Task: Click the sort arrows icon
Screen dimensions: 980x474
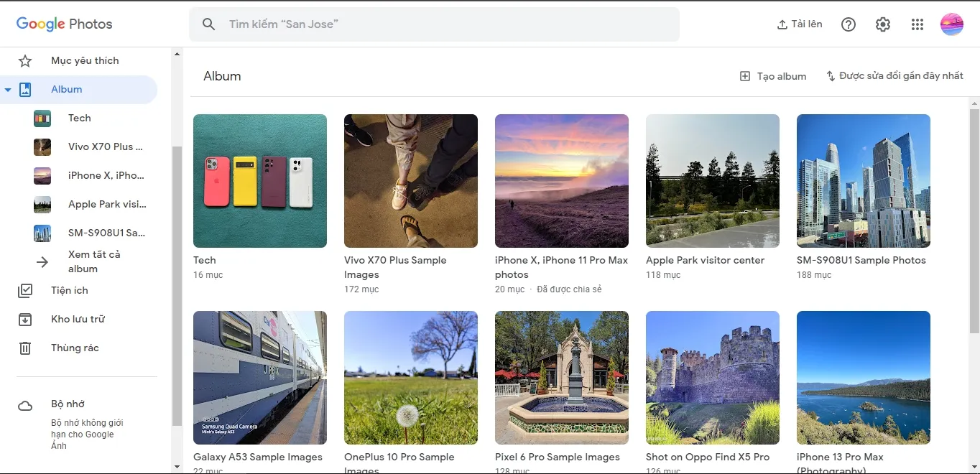Action: (x=831, y=76)
